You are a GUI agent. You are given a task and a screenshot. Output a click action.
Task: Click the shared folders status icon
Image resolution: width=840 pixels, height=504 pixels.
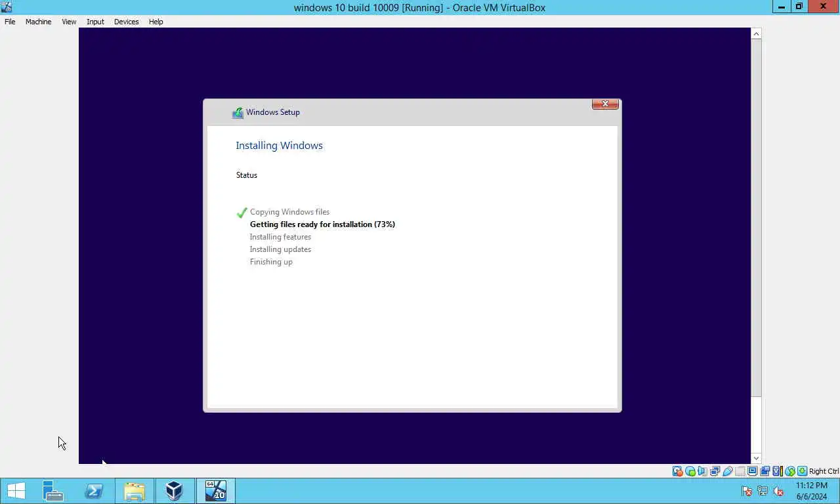coord(740,471)
